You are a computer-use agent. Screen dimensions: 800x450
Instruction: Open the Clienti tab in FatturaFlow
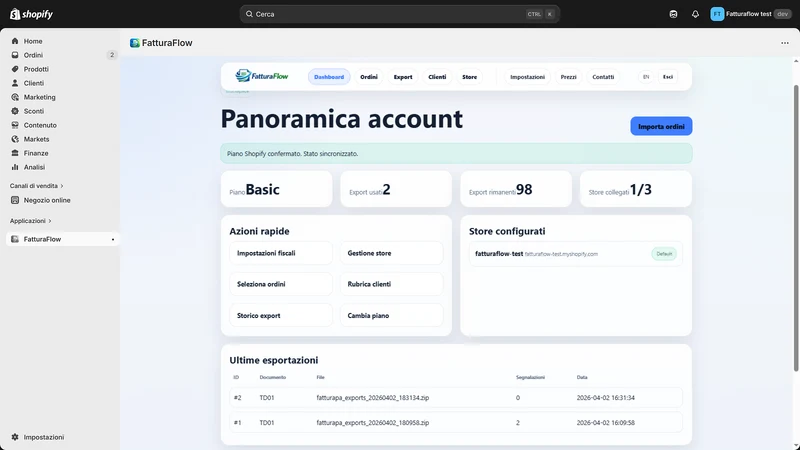tap(437, 77)
